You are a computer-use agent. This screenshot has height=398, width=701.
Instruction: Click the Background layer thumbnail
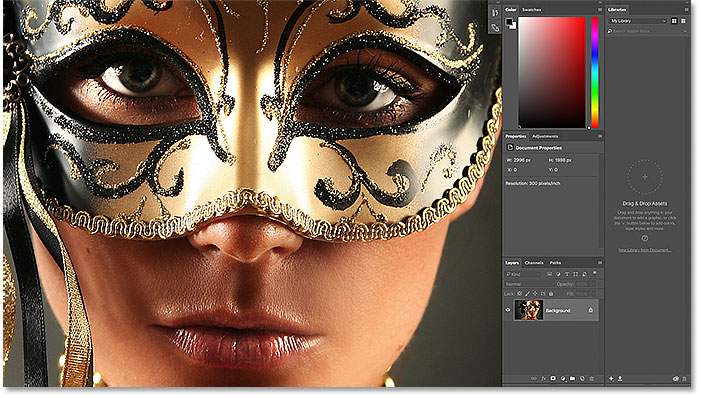click(528, 310)
